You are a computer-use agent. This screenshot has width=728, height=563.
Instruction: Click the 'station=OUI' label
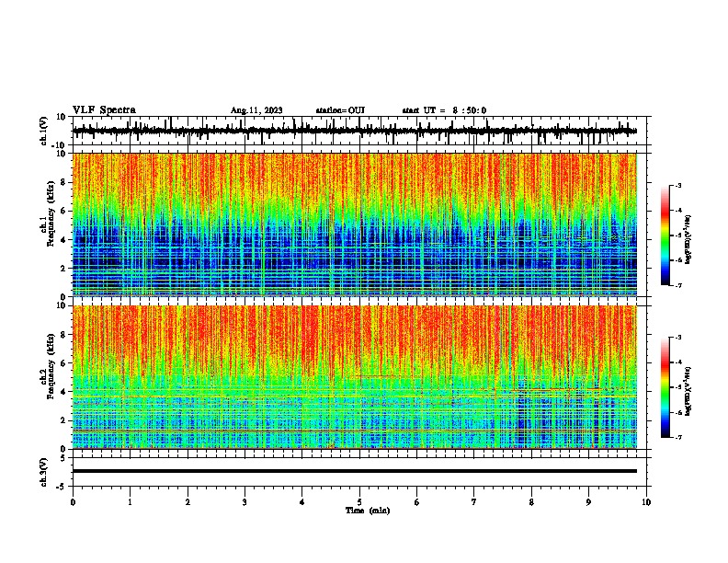[340, 110]
